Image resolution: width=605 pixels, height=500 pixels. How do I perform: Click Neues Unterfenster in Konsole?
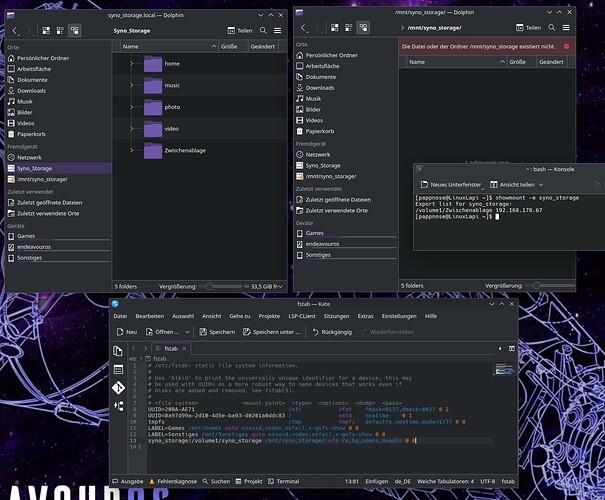pos(451,184)
